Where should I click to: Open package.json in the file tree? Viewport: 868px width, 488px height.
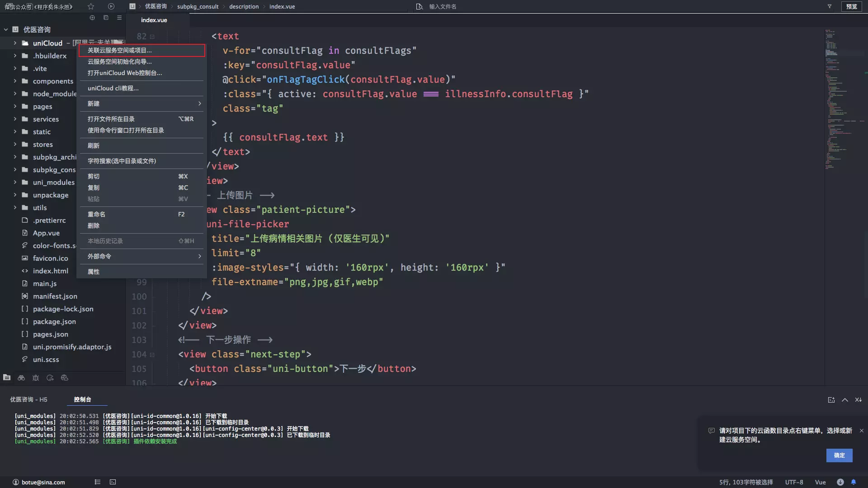pyautogui.click(x=54, y=321)
